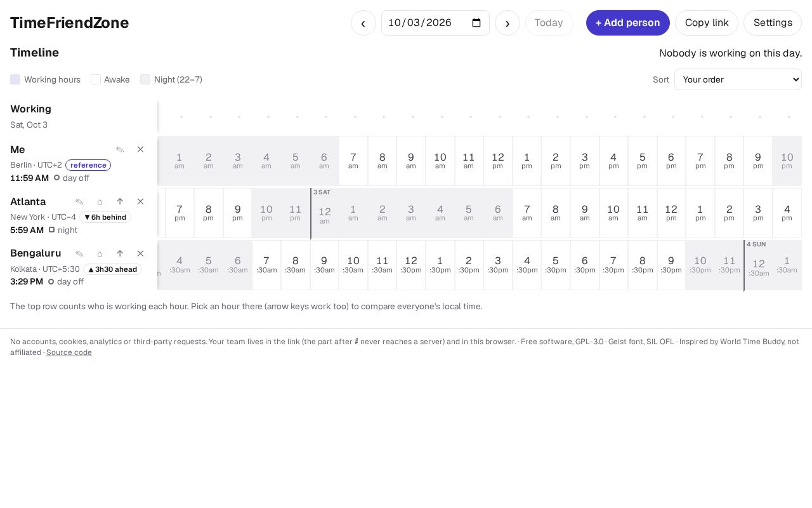Screen dimensions: 812x508
Task: Select the 12:30pm cell in Bengaluru row
Action: point(411,265)
